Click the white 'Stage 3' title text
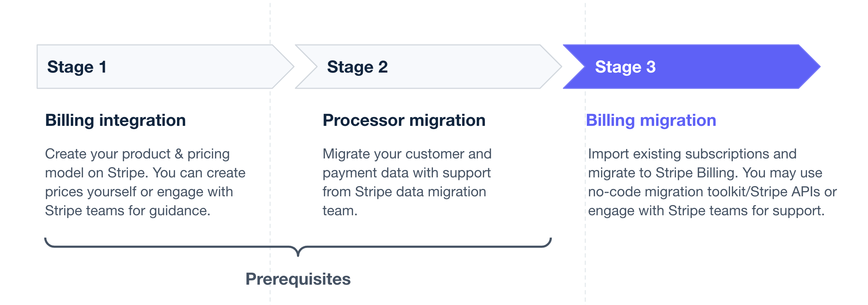868x305 pixels. (x=625, y=67)
